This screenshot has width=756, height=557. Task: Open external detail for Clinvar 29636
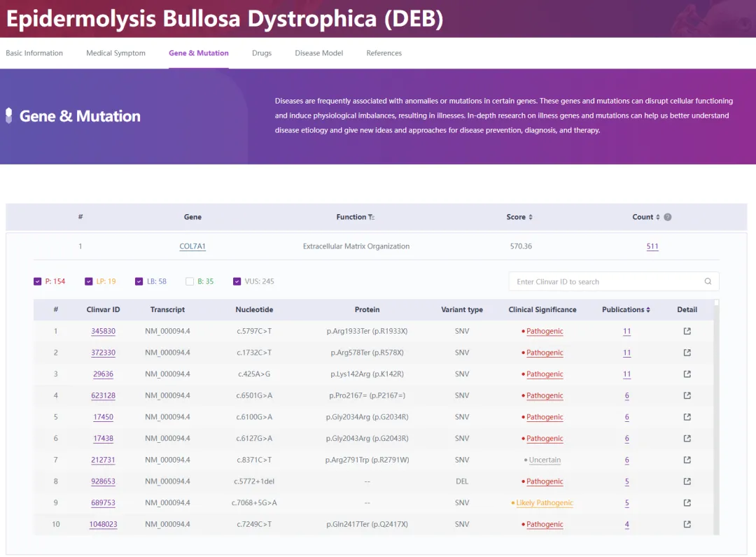click(x=687, y=374)
